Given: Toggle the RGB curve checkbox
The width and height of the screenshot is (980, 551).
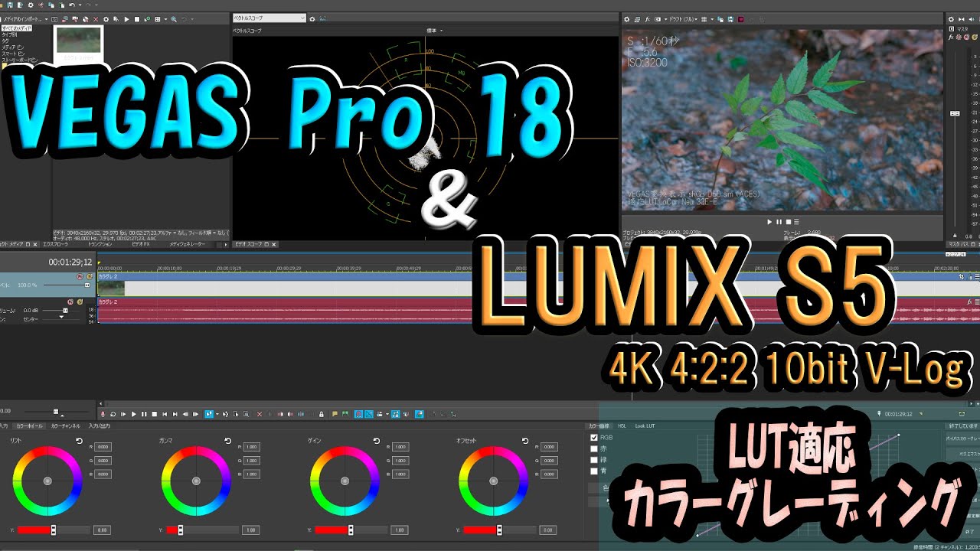Looking at the screenshot, I should pyautogui.click(x=593, y=438).
